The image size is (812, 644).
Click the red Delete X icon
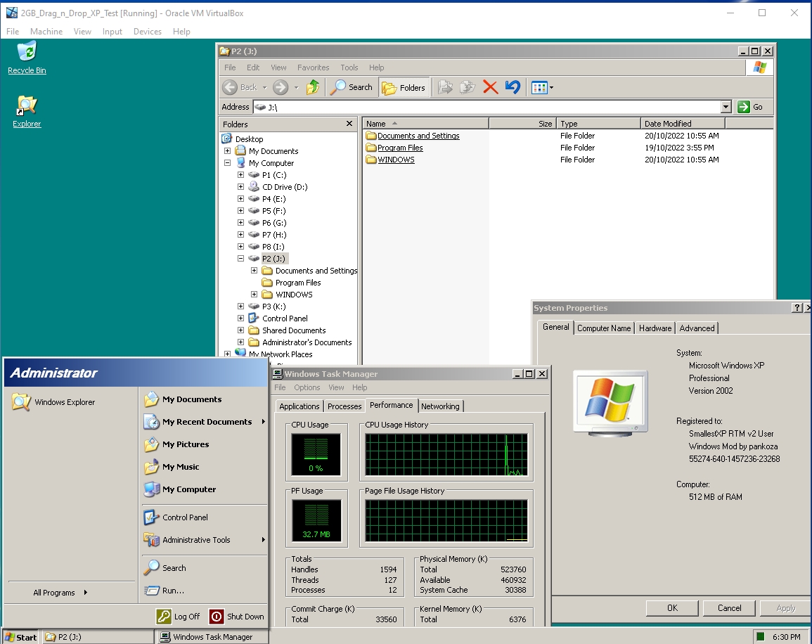pos(491,87)
